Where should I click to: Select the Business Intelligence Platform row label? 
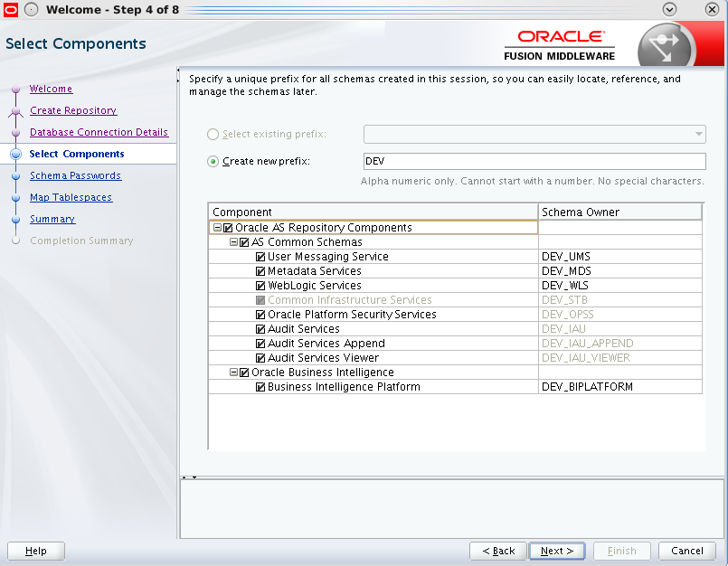(344, 387)
